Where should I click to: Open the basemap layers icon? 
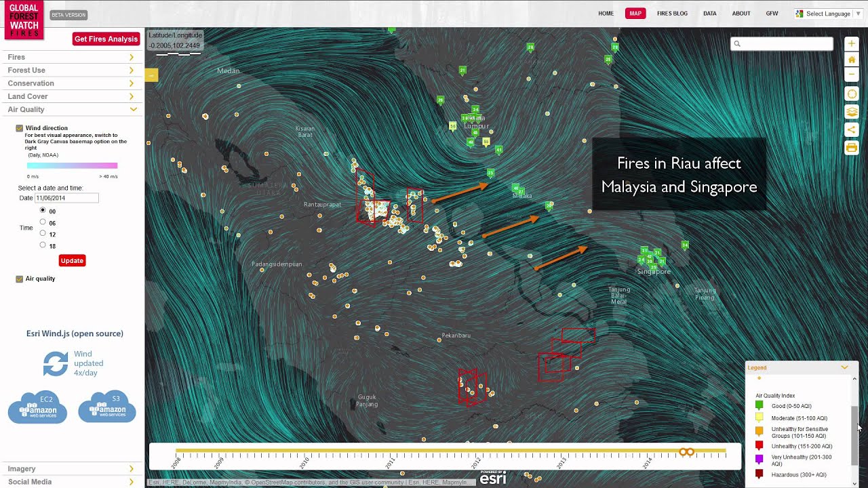[x=852, y=112]
